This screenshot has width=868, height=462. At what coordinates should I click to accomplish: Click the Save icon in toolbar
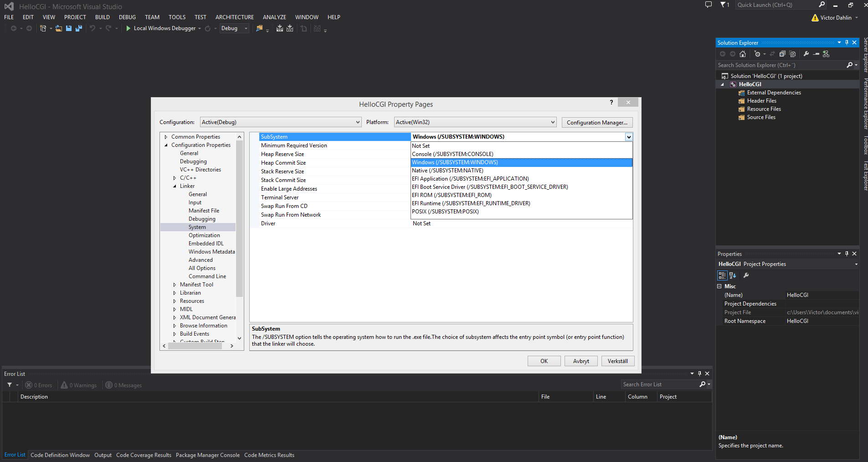(x=69, y=28)
